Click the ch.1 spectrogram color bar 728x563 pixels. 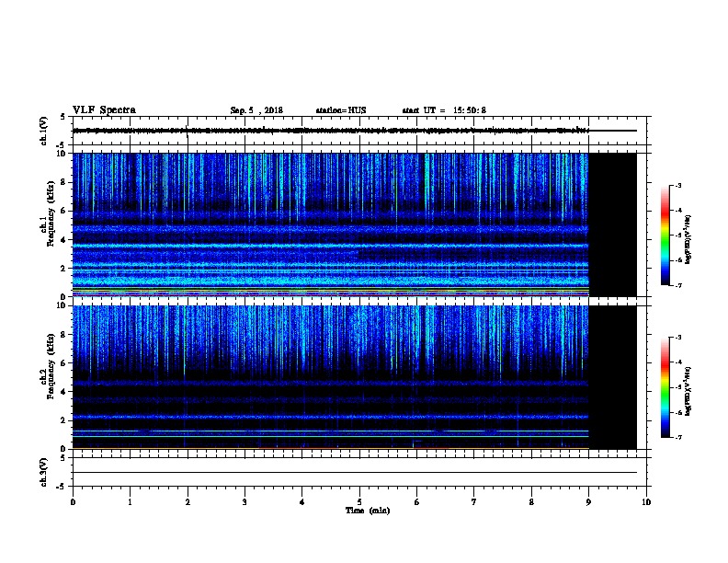pos(665,236)
